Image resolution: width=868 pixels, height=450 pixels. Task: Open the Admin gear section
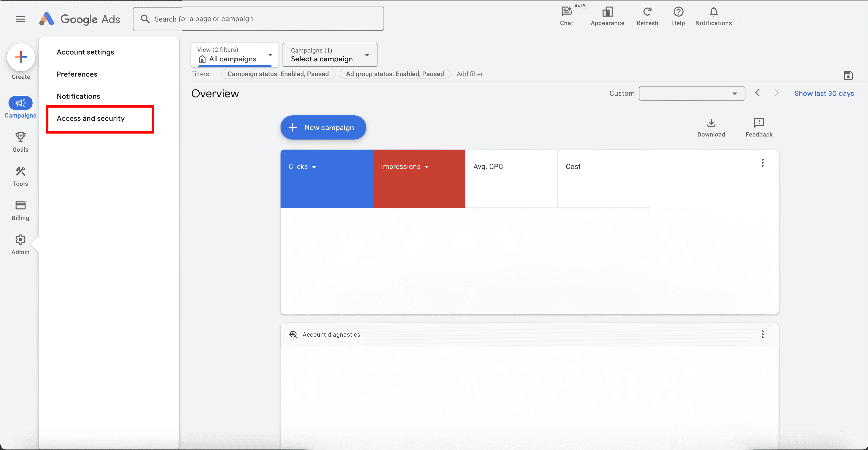pos(20,244)
